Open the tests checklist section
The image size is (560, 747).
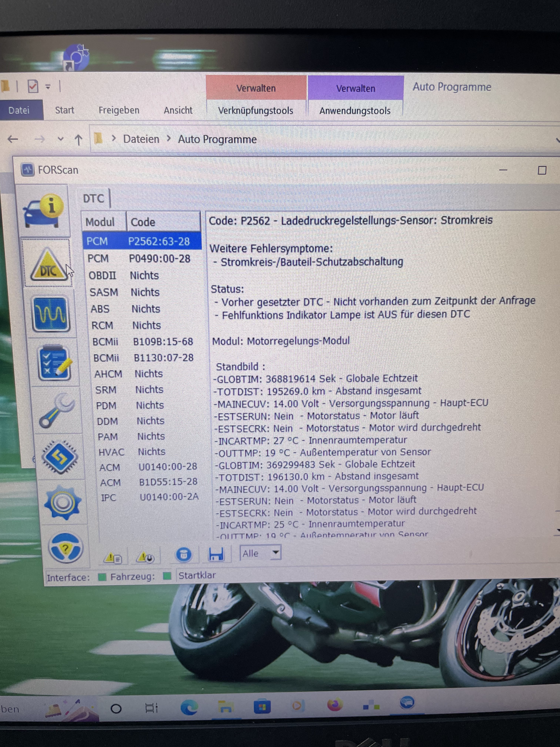tap(55, 363)
